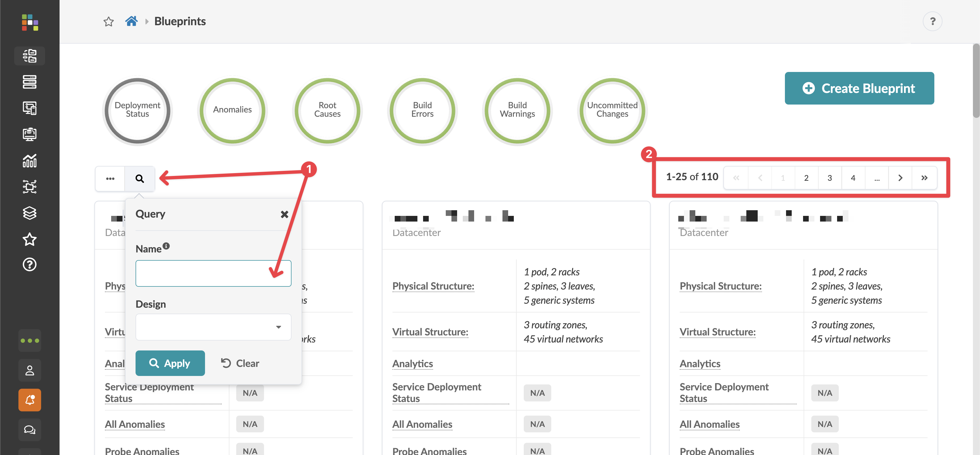The image size is (980, 455).
Task: Click Virtual Structure label in right card
Action: click(x=717, y=332)
